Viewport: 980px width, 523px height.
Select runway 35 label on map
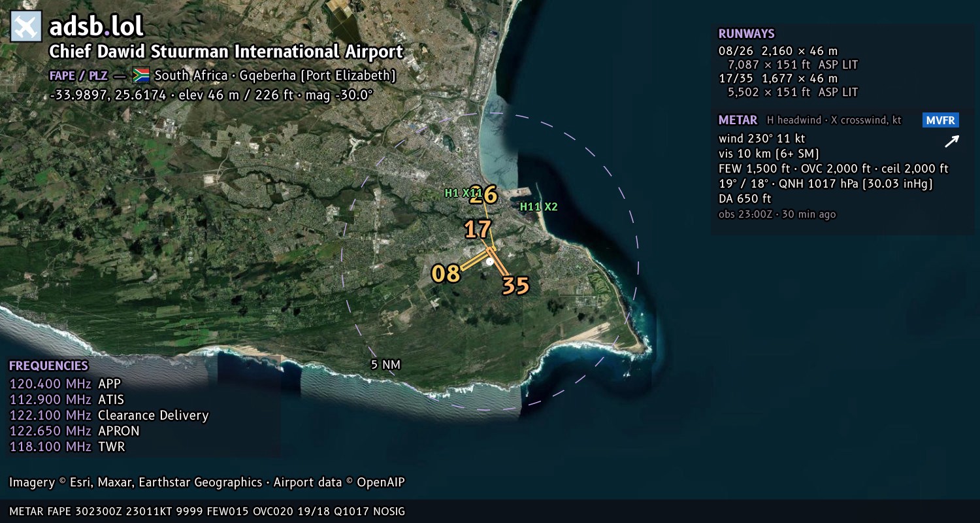tap(515, 286)
